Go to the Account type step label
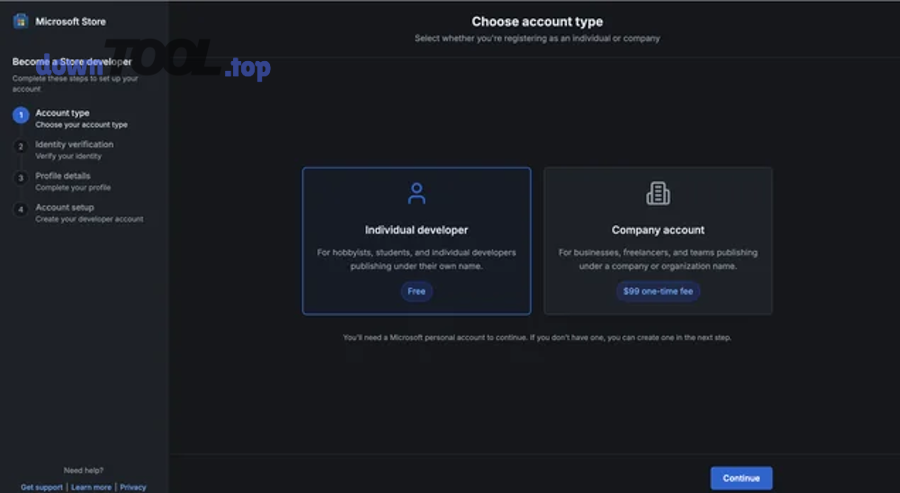900x493 pixels. pyautogui.click(x=62, y=113)
